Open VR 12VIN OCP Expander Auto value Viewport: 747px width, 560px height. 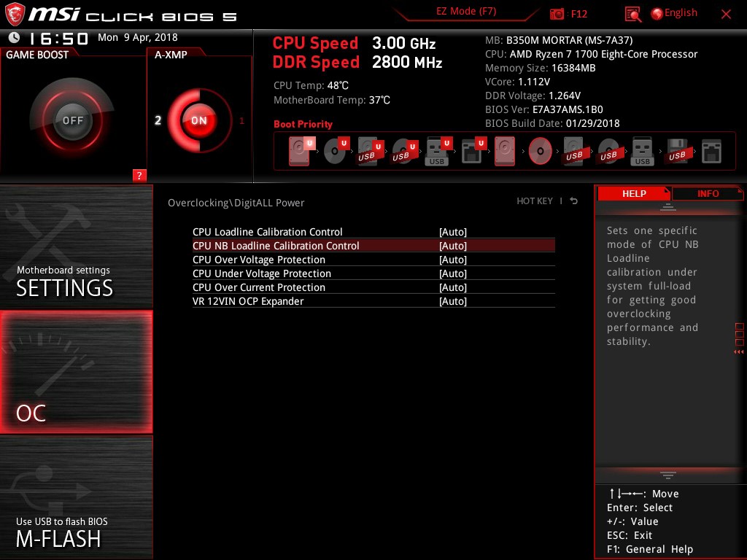[x=452, y=301]
